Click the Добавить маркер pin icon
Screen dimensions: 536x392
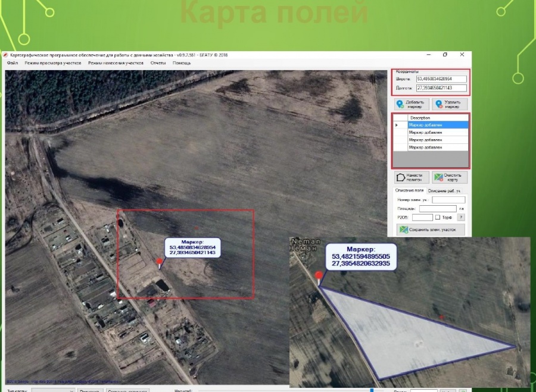[400, 104]
